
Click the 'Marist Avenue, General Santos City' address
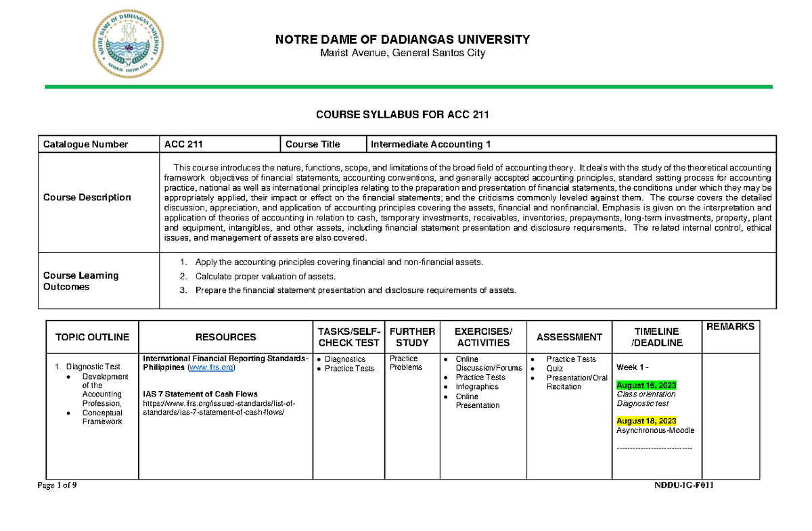coord(402,53)
